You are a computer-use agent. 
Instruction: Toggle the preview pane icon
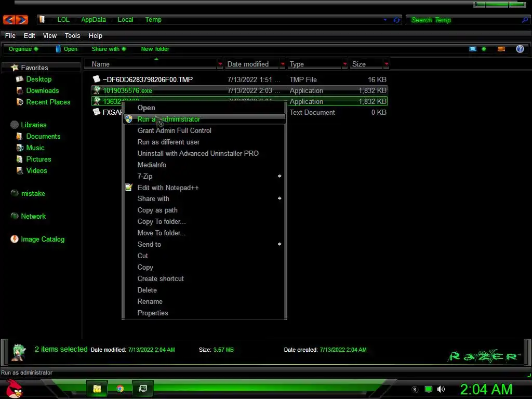click(x=501, y=49)
